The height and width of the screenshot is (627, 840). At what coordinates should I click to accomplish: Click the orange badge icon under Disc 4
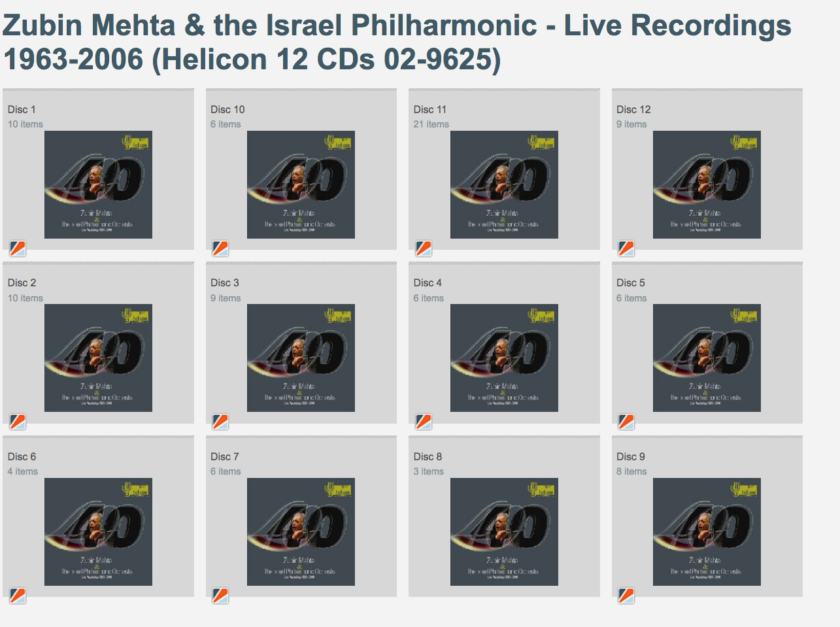(x=424, y=422)
